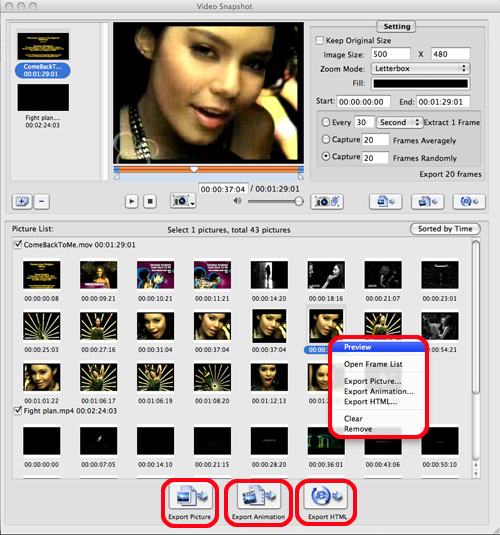This screenshot has width=500, height=535.
Task: Choose Export Animation... from context menu
Action: pyautogui.click(x=378, y=391)
